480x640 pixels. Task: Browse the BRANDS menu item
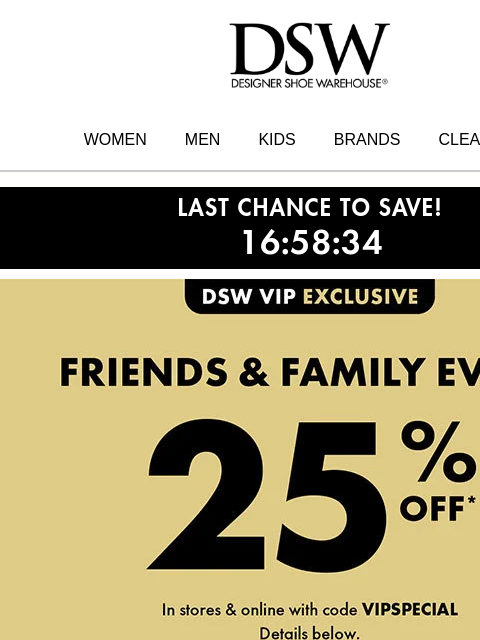click(367, 140)
